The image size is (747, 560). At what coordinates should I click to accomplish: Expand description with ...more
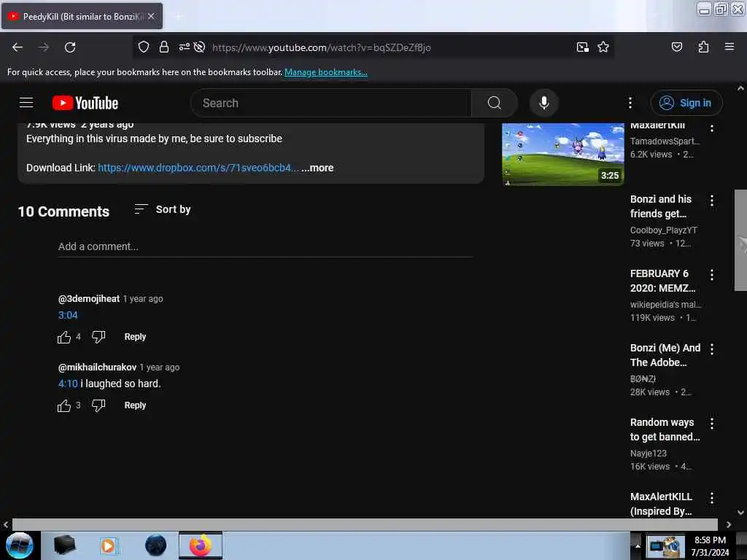coord(317,168)
